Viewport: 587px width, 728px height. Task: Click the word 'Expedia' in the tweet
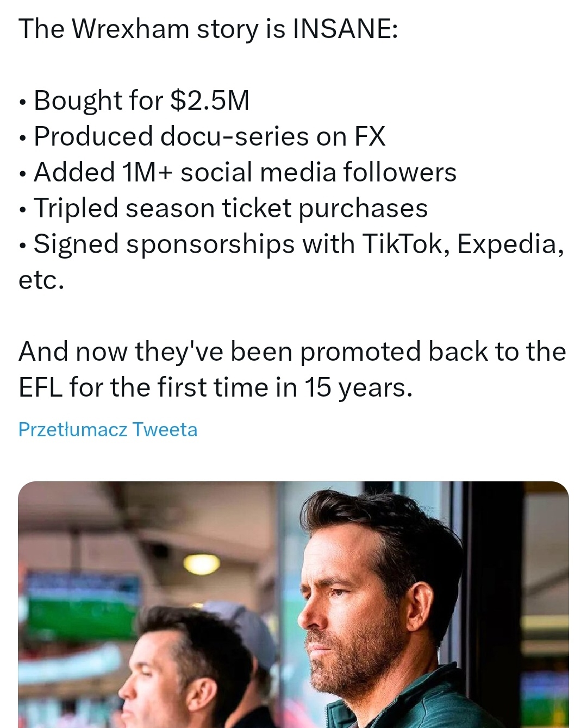(507, 244)
